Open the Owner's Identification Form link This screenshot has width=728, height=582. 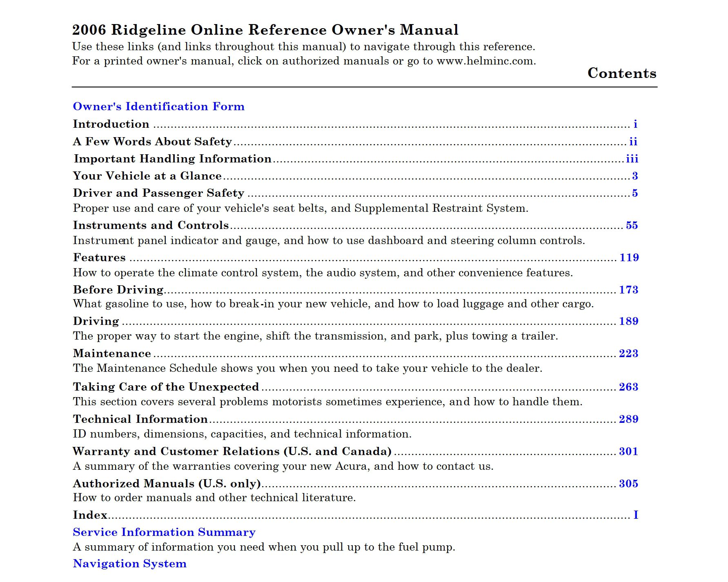158,107
